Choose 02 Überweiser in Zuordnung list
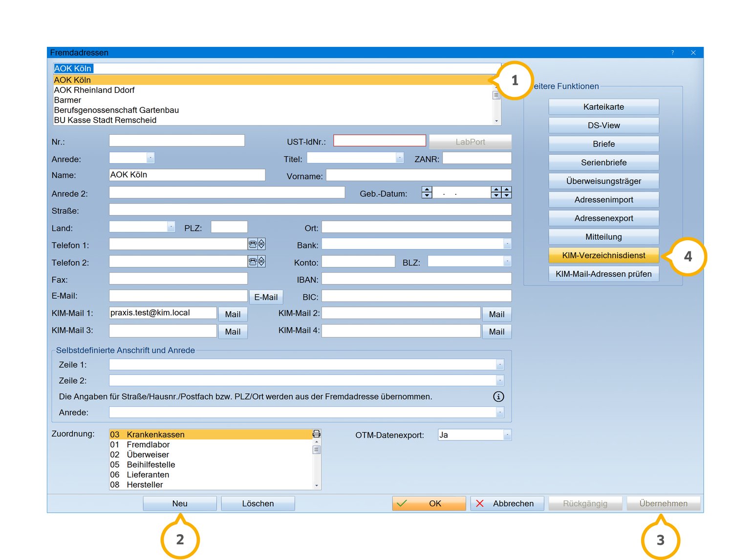 [x=211, y=455]
